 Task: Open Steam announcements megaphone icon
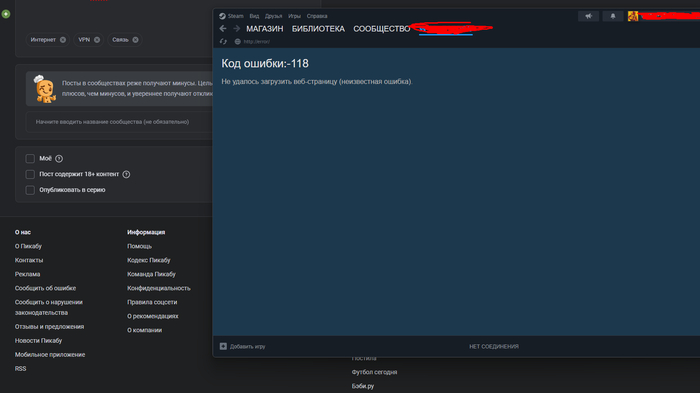pos(588,16)
